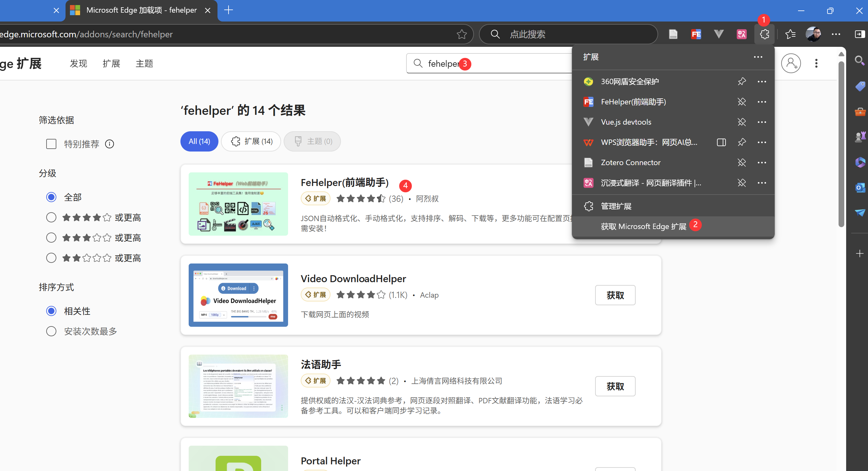Select 安装次数最多 sort option

click(51, 331)
